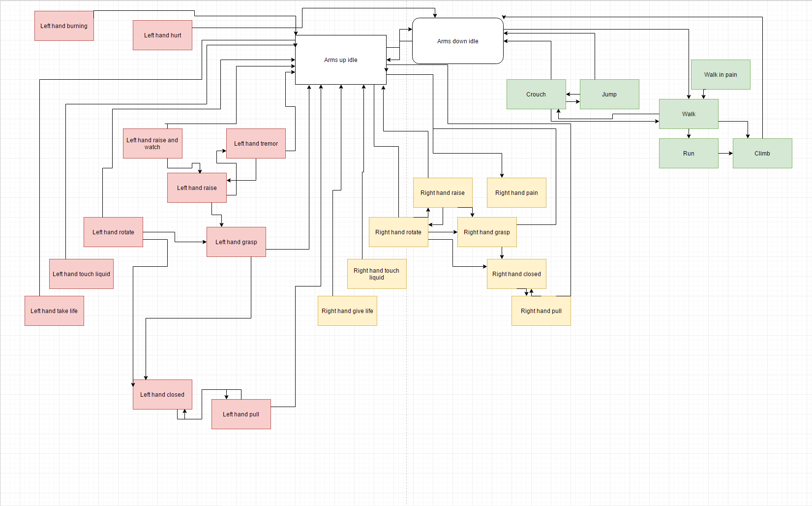Click the Left hand pull node
Image resolution: width=812 pixels, height=506 pixels.
(241, 414)
